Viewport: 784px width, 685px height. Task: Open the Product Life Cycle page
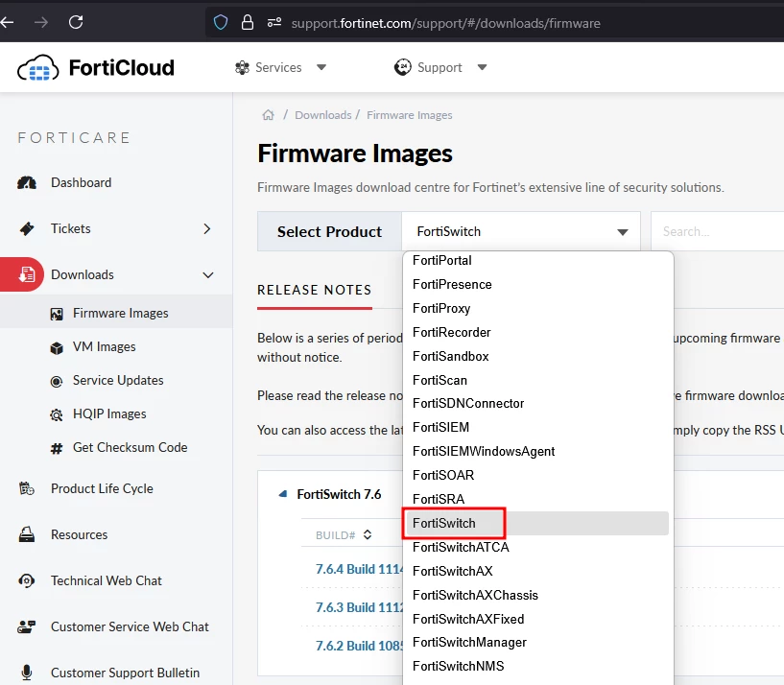(x=102, y=488)
